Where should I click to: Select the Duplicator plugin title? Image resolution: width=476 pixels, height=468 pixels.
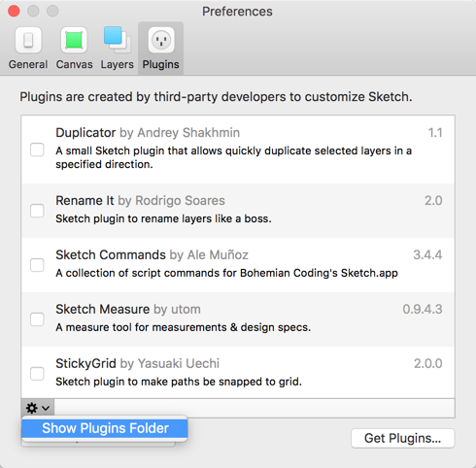[85, 133]
